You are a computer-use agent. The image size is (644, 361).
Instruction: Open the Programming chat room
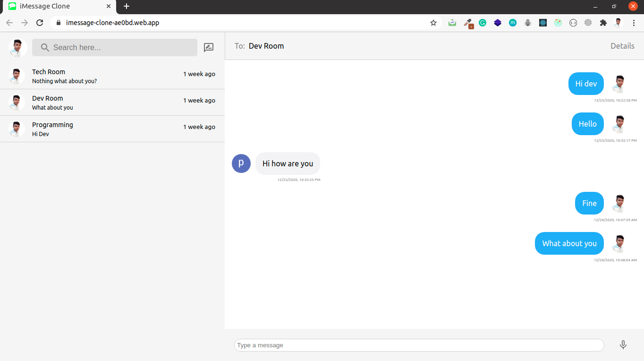(x=112, y=129)
